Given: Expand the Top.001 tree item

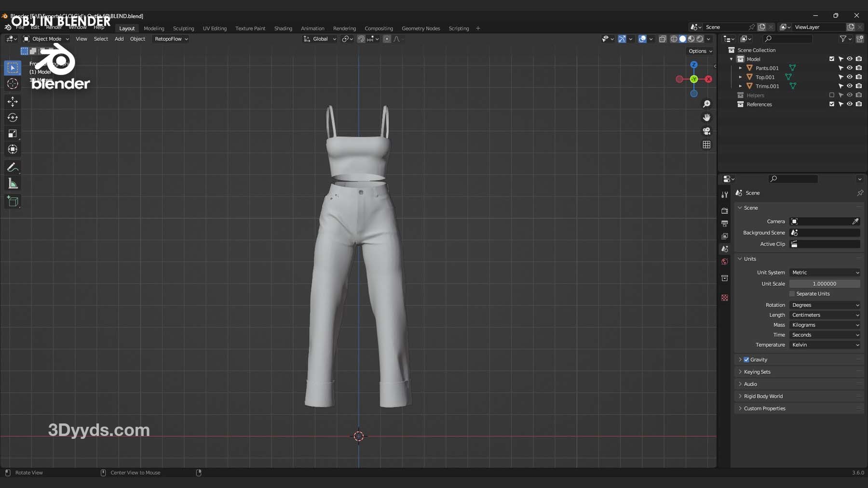Looking at the screenshot, I should tap(741, 77).
